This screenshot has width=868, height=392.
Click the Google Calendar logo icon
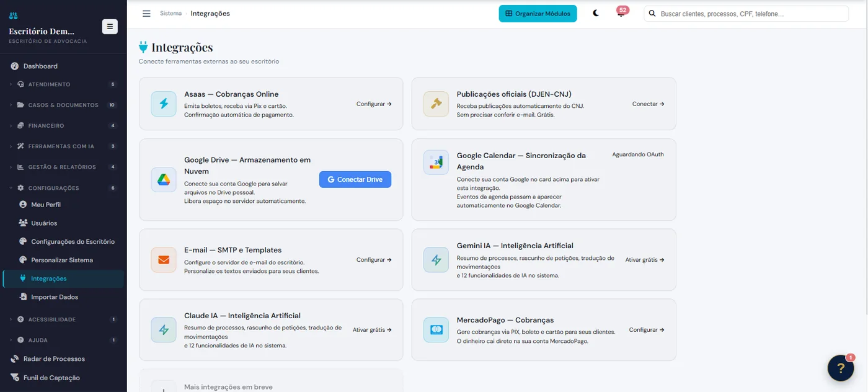(436, 163)
